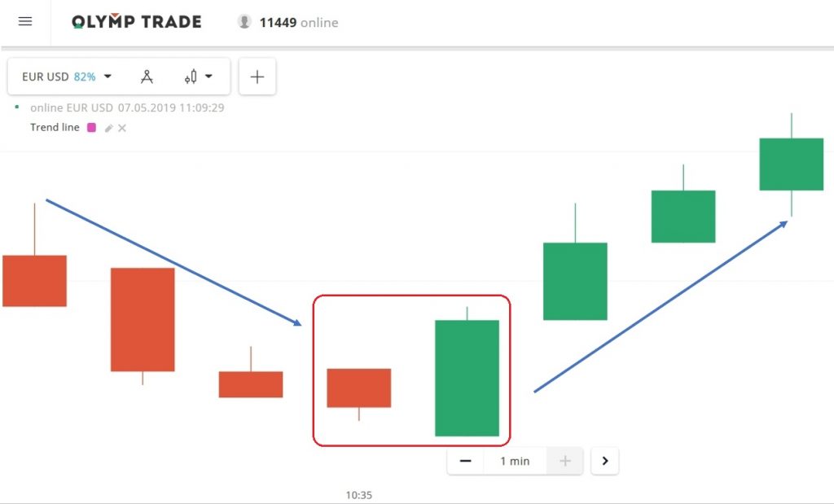Click the online users avatar icon
The height and width of the screenshot is (504, 834).
pyautogui.click(x=244, y=22)
